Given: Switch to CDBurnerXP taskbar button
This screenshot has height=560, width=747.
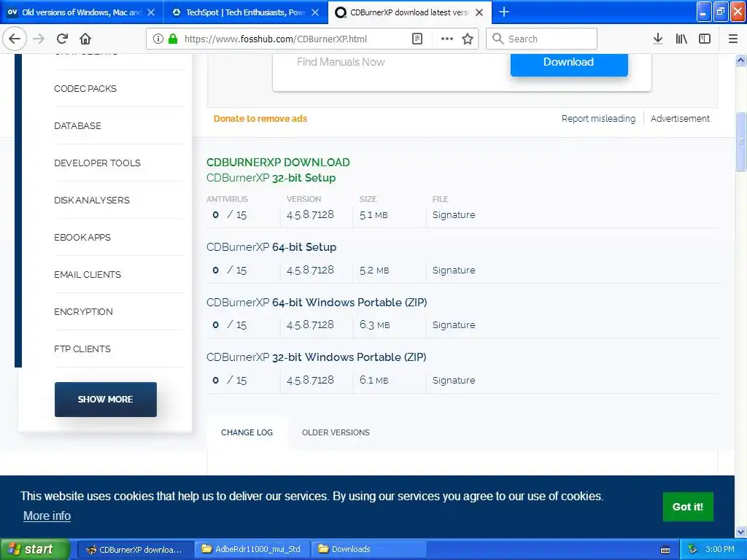Looking at the screenshot, I should [x=135, y=549].
